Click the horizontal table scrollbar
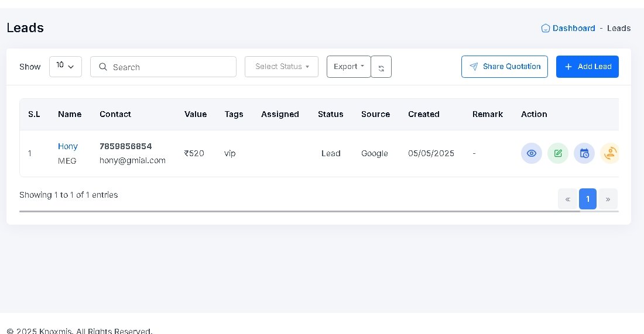Image resolution: width=644 pixels, height=334 pixels. coord(299,211)
